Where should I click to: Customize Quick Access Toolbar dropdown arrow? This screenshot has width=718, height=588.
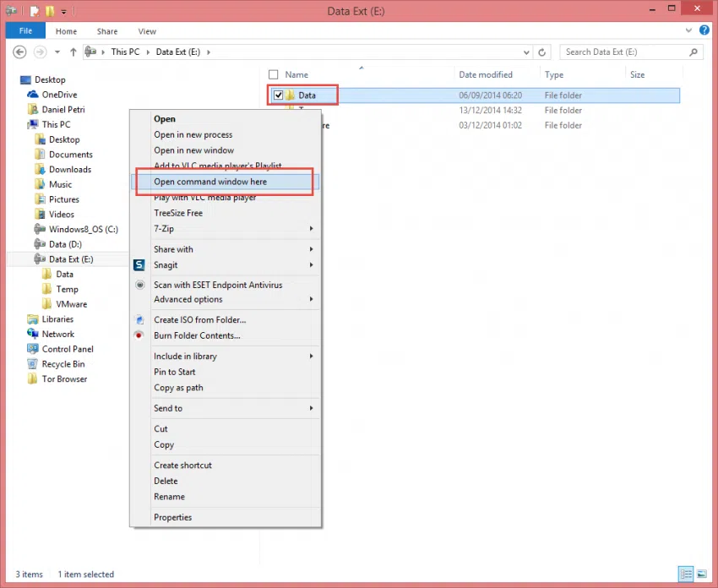63,12
